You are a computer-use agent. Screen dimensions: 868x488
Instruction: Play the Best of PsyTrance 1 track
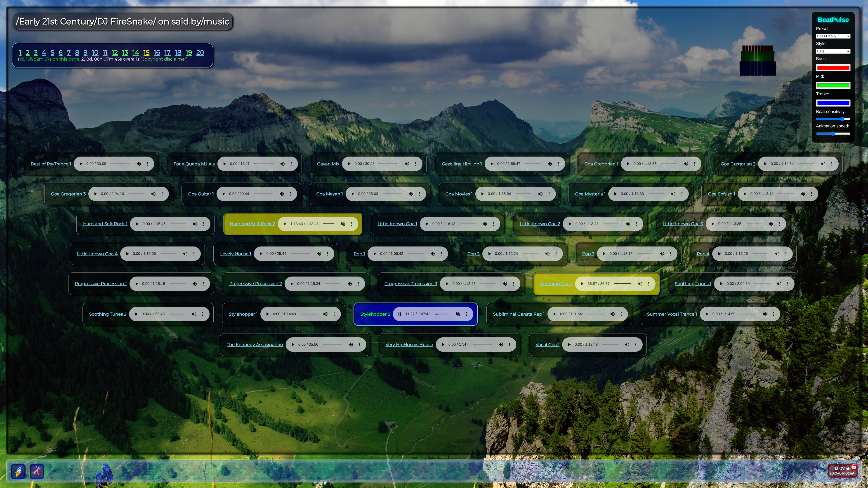point(81,164)
